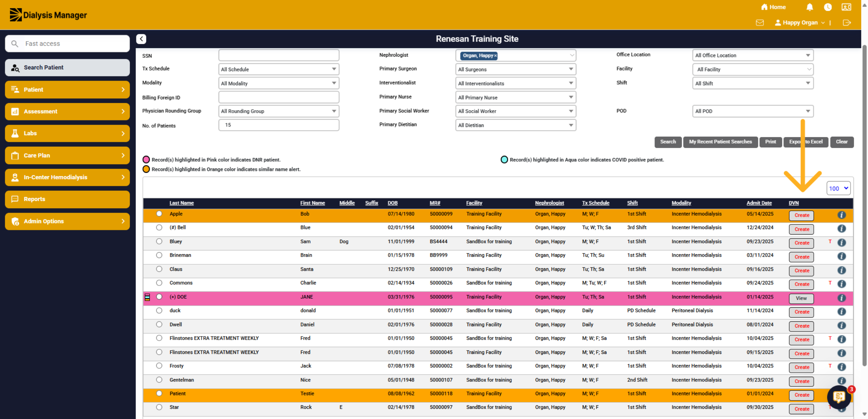
Task: Open the Tx Schedule dropdown
Action: tap(279, 69)
